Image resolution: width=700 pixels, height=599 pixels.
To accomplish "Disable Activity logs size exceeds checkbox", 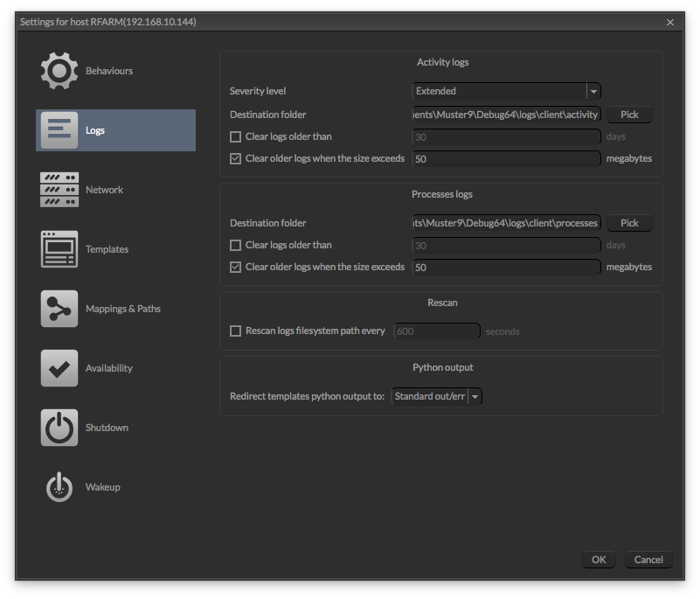I will tap(235, 159).
